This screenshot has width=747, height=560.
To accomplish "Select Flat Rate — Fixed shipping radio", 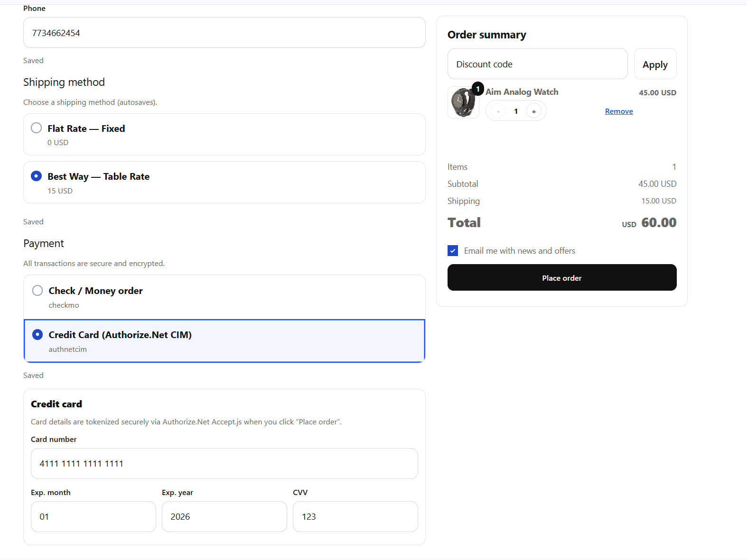I will [36, 128].
